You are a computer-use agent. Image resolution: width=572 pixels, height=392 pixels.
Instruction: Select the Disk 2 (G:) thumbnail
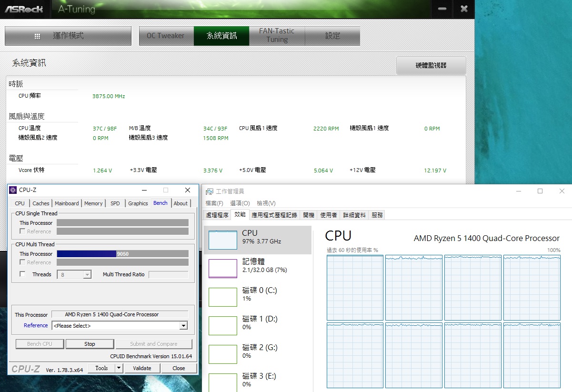point(223,354)
